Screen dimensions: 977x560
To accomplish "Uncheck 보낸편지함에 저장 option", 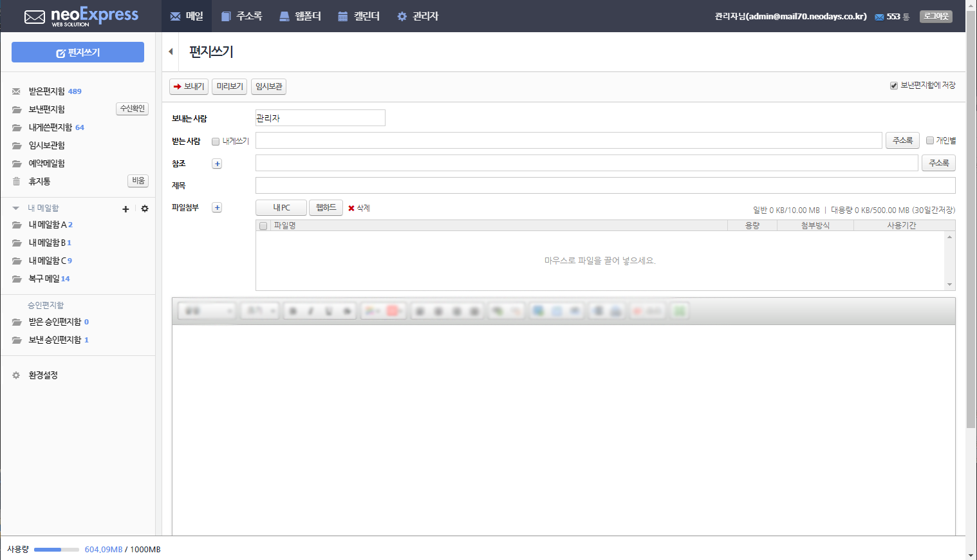I will click(894, 86).
